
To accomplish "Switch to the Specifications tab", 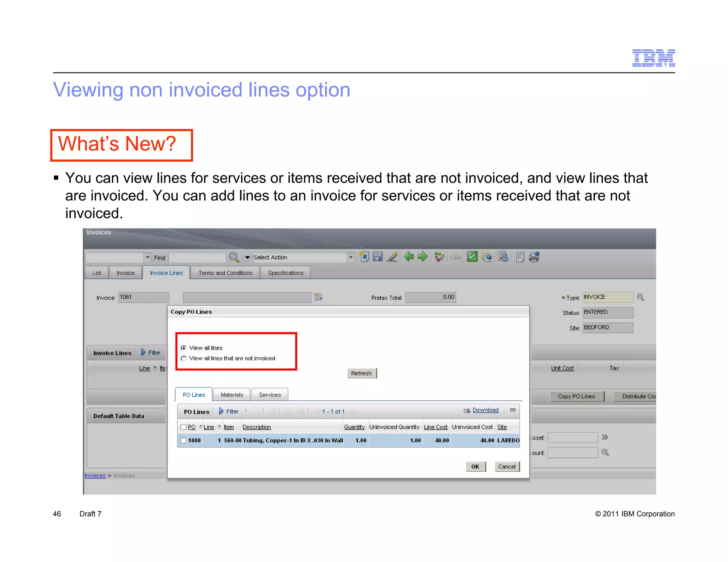I will tap(285, 273).
